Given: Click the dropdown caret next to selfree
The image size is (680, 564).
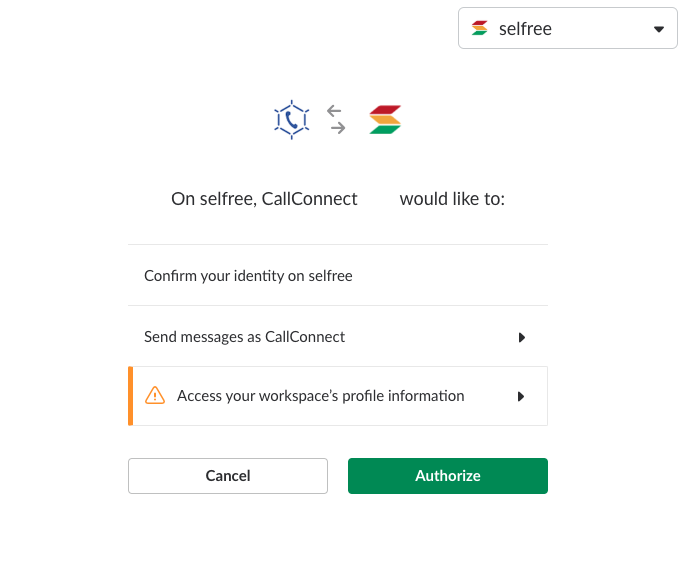Looking at the screenshot, I should coord(659,29).
